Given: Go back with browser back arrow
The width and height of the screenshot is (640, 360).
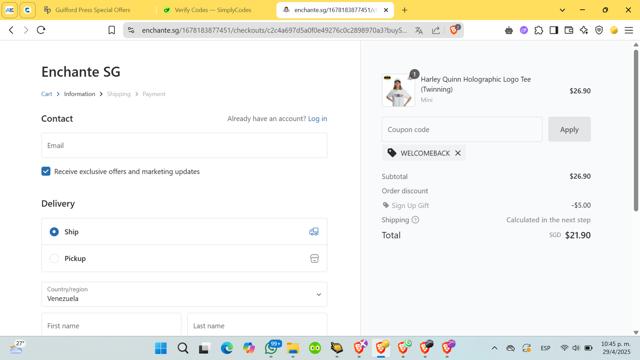Looking at the screenshot, I should tap(11, 30).
